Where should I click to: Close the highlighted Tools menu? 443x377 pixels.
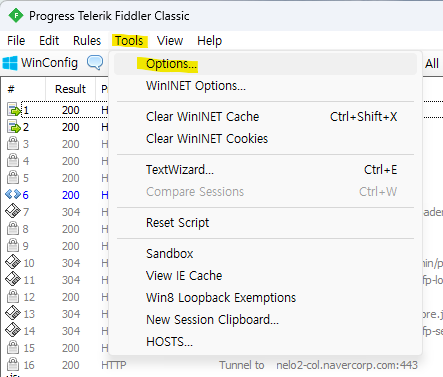pyautogui.click(x=129, y=41)
